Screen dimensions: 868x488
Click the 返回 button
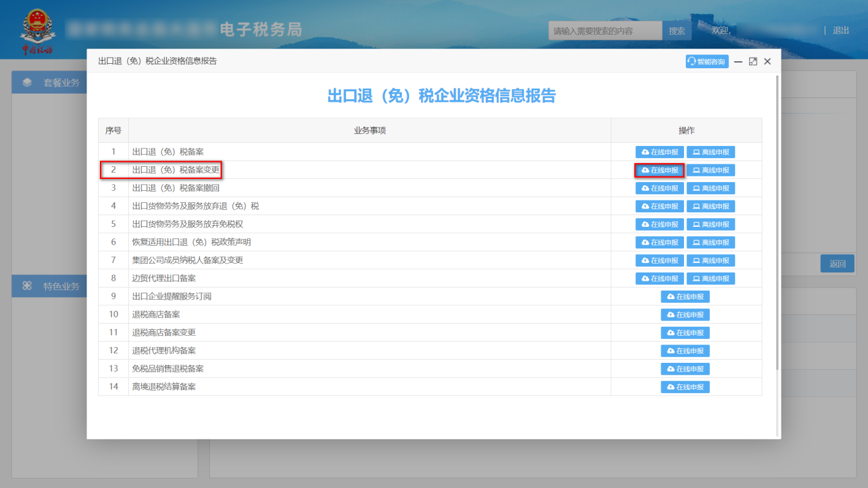pos(837,264)
